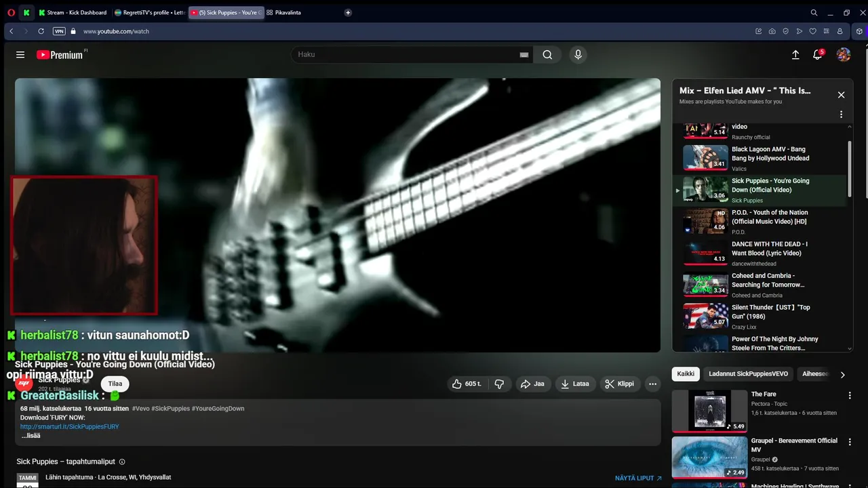Open the browser profile account icon

click(840, 31)
